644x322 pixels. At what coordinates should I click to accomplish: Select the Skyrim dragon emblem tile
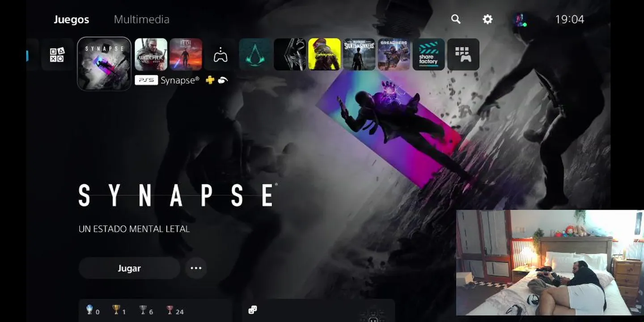[x=290, y=55]
